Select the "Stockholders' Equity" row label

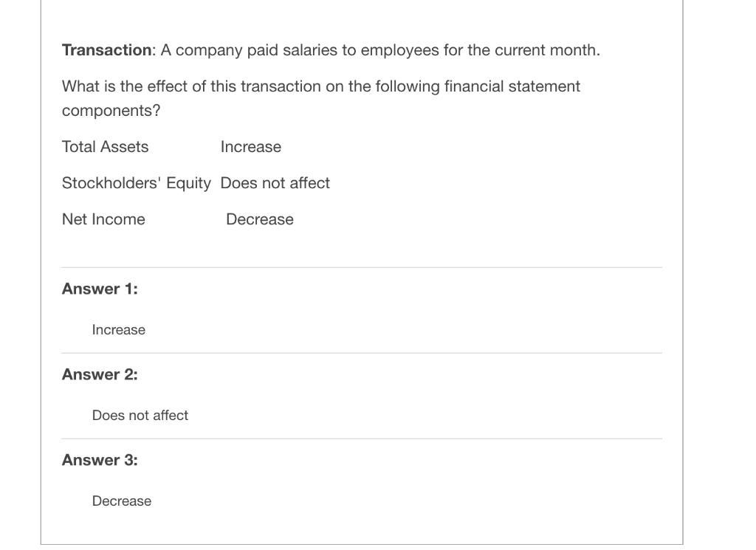point(136,183)
